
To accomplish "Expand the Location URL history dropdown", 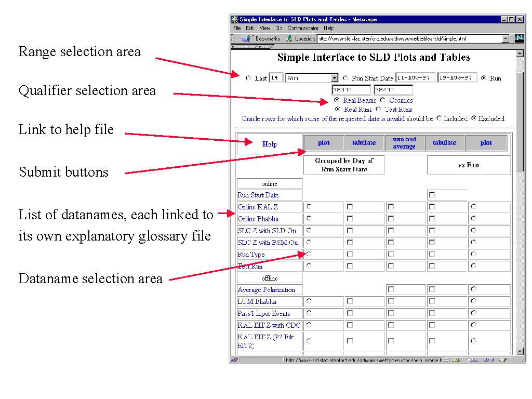I will (x=506, y=38).
